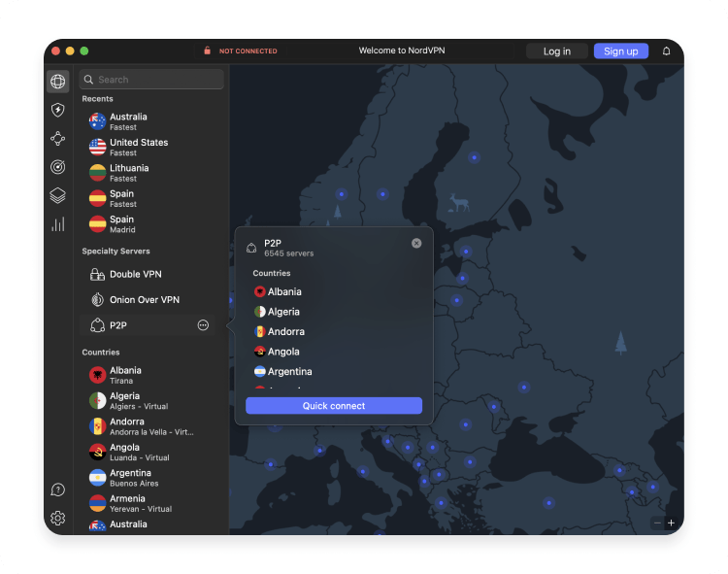Zoom out the map with minus
Viewport: 728px width, 574px height.
[x=657, y=523]
